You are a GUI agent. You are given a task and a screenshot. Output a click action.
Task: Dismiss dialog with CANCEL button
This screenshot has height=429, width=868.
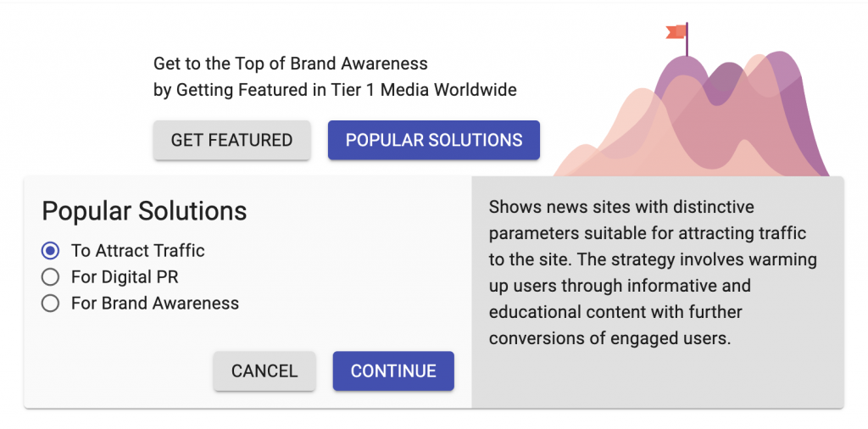[x=264, y=370]
